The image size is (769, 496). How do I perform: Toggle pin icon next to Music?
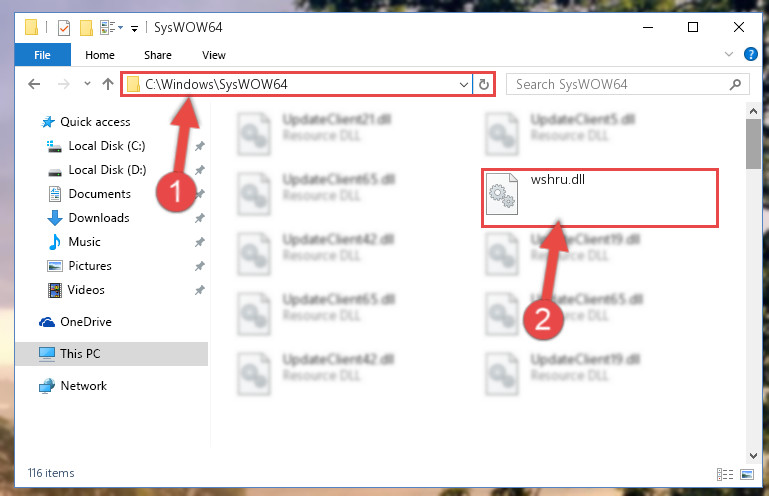200,242
